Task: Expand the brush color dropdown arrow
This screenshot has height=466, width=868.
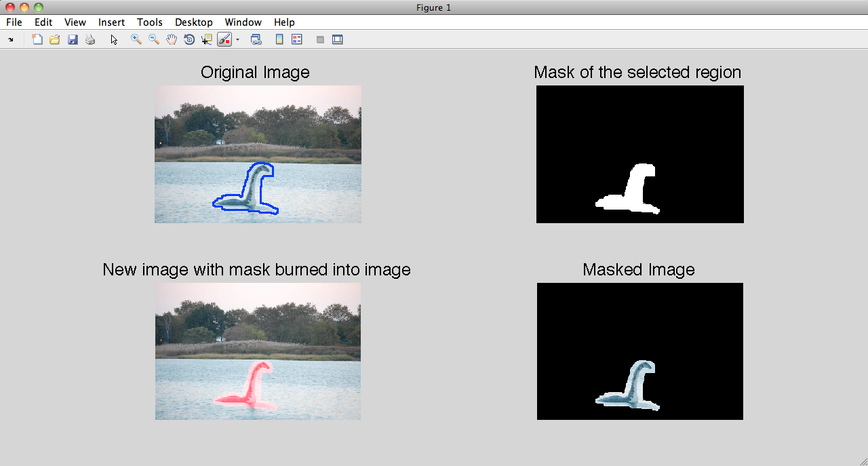Action: point(237,40)
